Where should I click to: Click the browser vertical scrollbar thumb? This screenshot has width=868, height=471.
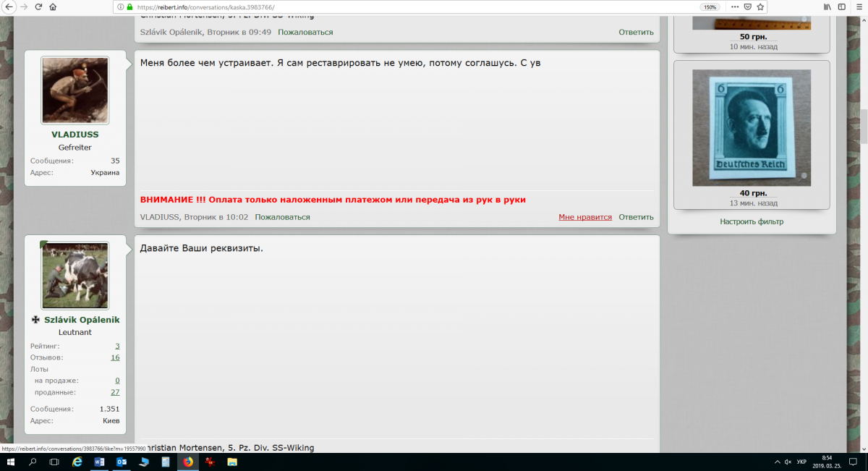click(863, 127)
